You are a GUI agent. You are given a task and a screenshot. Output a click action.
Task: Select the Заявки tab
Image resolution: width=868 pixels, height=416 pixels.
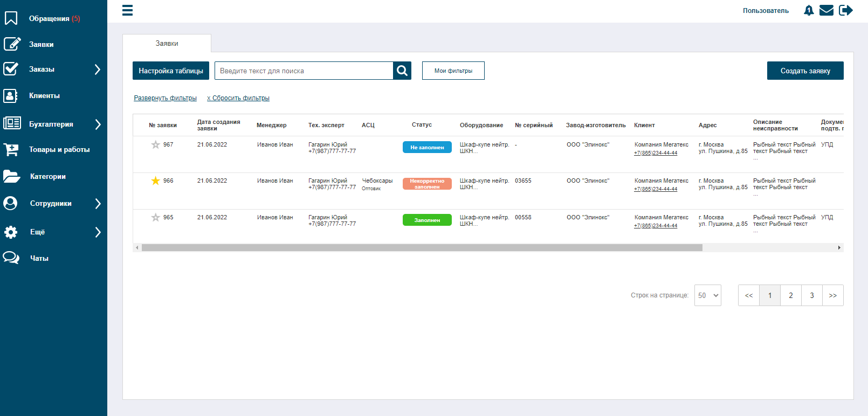click(167, 43)
